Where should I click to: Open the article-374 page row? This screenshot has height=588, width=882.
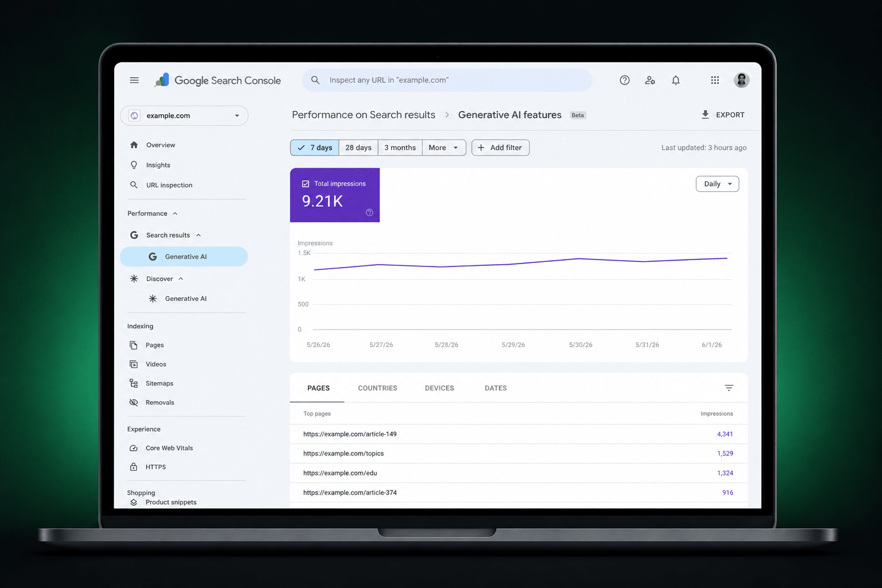519,493
